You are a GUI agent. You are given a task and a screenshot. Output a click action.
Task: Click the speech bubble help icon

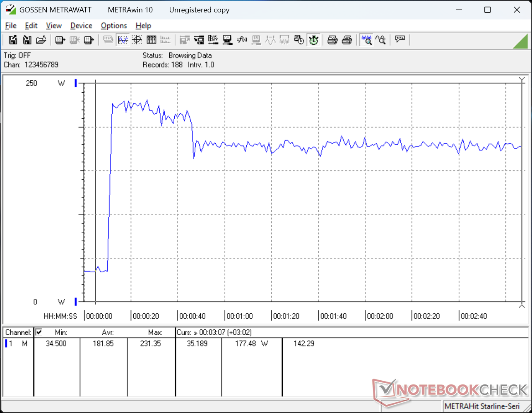pyautogui.click(x=400, y=40)
